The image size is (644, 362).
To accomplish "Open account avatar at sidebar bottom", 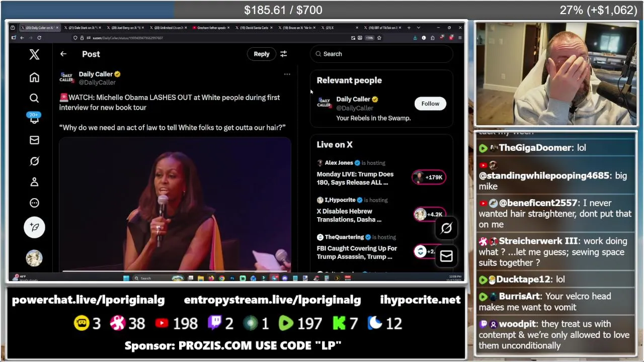I will (x=34, y=258).
